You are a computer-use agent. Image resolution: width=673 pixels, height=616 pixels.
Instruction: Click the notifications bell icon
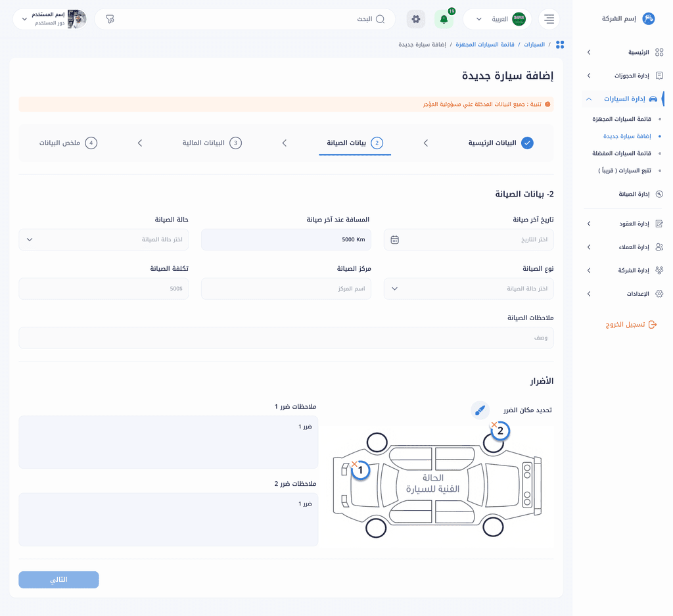click(x=444, y=20)
